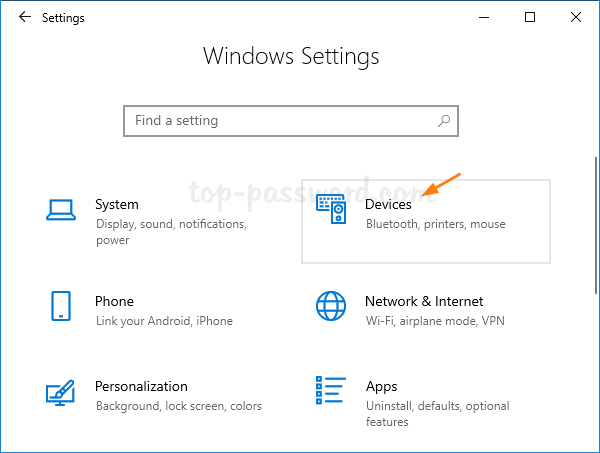Screen dimensions: 600x453
Task: Open Network & Internet settings label
Action: pyautogui.click(x=424, y=301)
